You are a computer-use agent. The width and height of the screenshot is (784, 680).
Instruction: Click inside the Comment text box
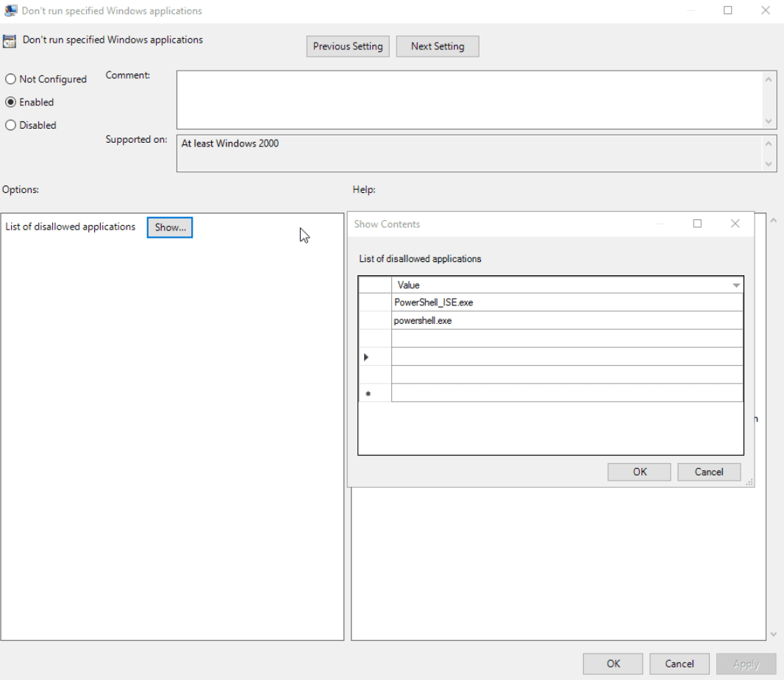pyautogui.click(x=469, y=99)
